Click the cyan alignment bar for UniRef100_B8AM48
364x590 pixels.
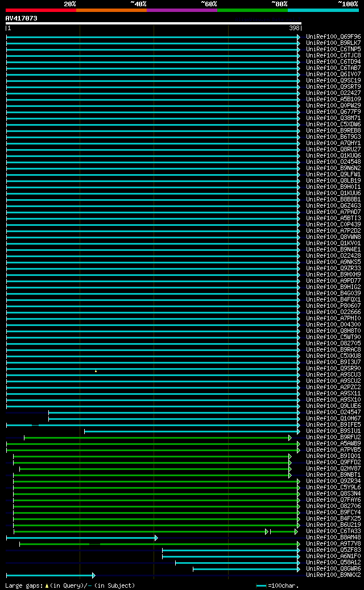coord(81,538)
